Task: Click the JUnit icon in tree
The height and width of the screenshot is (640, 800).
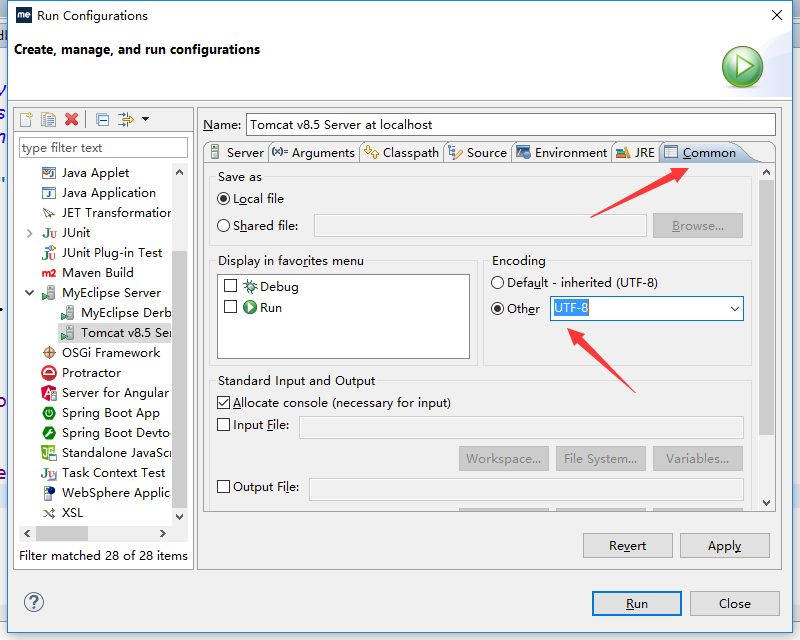Action: [49, 233]
